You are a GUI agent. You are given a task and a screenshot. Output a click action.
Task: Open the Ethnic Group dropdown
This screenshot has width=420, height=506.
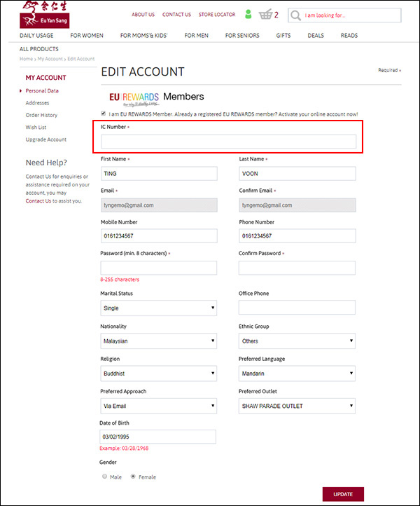(x=297, y=341)
